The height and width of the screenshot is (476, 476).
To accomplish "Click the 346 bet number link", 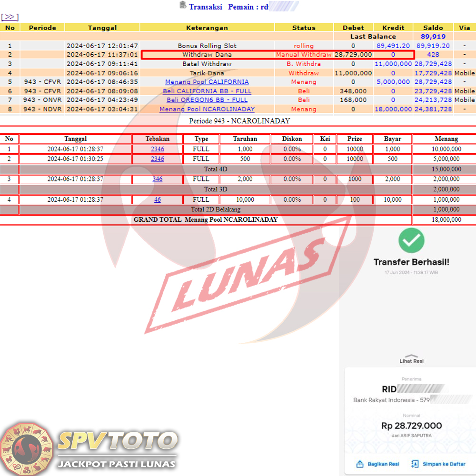I will [x=157, y=179].
